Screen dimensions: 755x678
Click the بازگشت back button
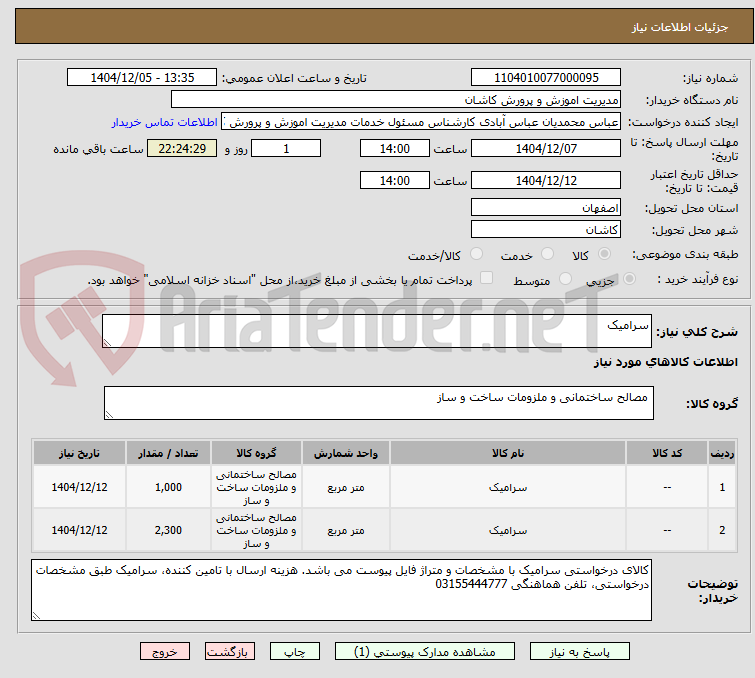click(x=230, y=652)
